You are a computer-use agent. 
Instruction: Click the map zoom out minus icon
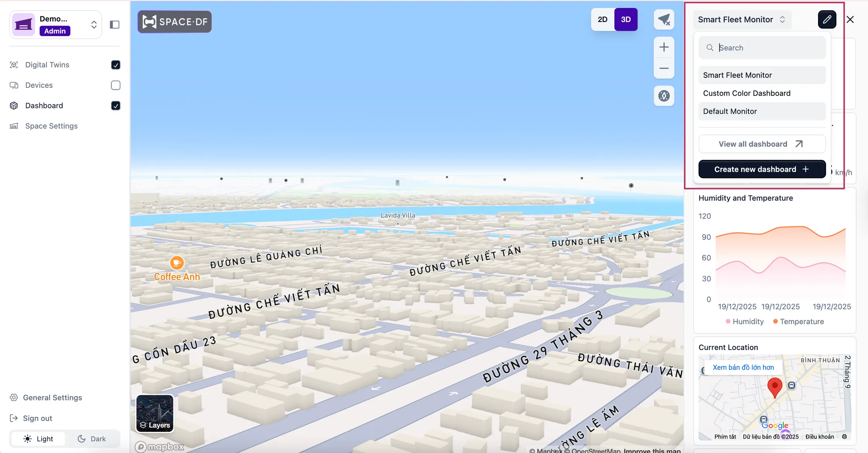click(x=664, y=68)
